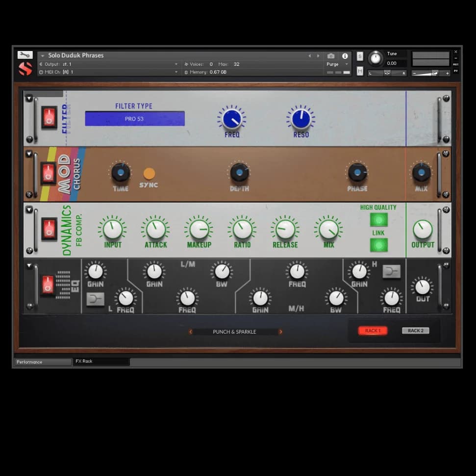Expand the Output st. 1 dropdown

pyautogui.click(x=176, y=64)
